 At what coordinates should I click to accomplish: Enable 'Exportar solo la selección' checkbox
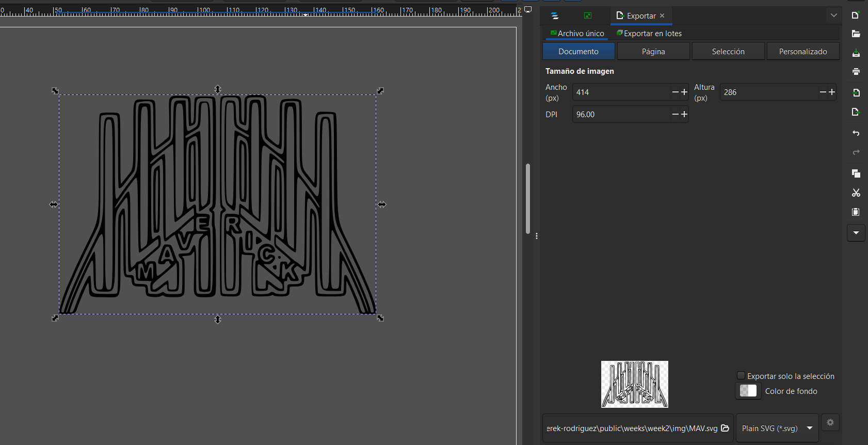pos(741,376)
